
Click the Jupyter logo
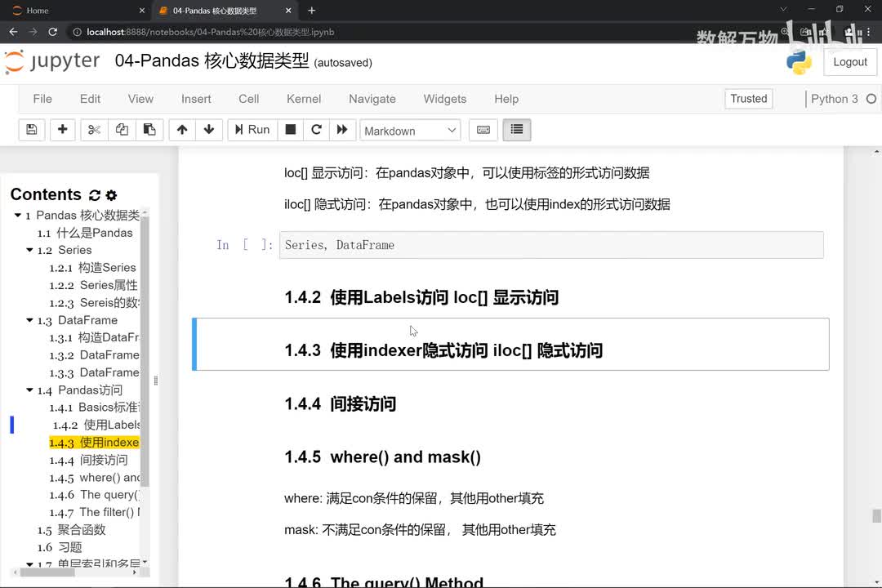52,61
